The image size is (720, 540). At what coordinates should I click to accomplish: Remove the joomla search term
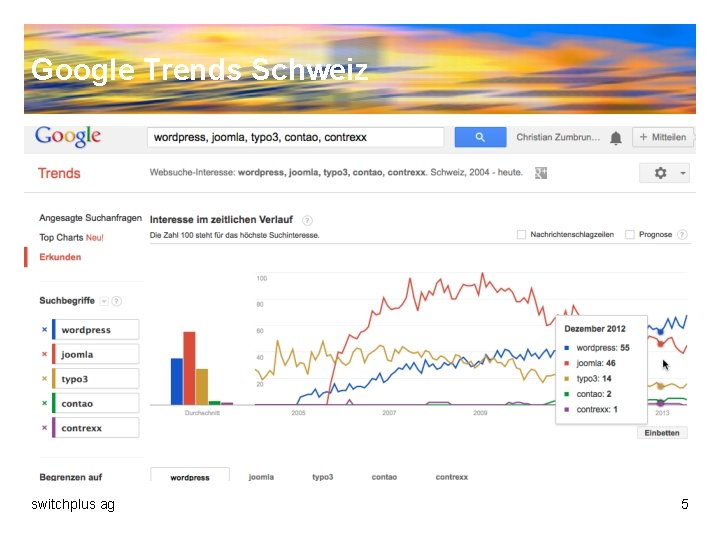44,354
